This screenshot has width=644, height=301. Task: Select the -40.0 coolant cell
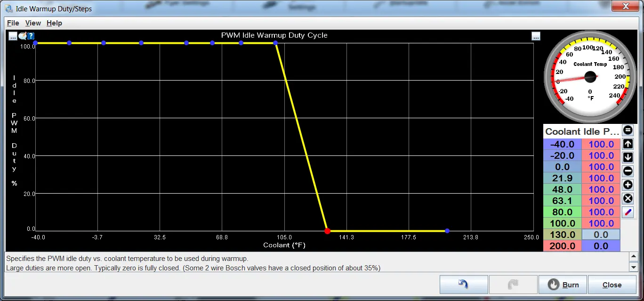pyautogui.click(x=563, y=144)
